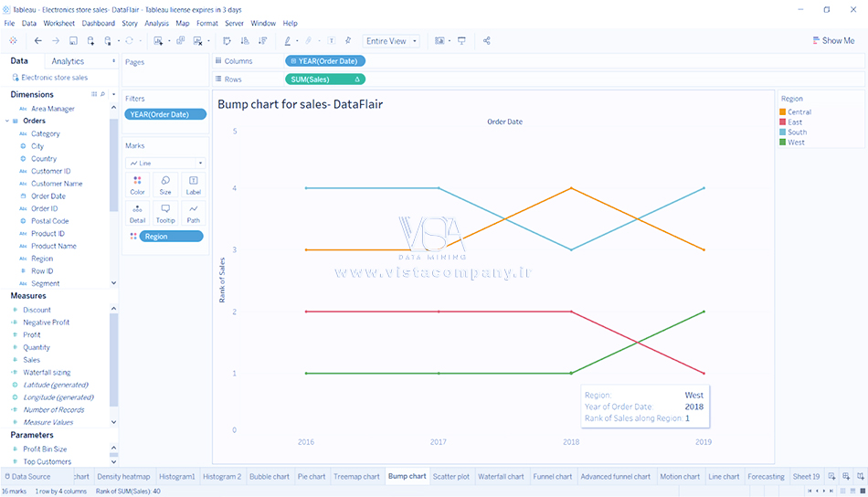Open Presentation mode from toolbar
The image size is (868, 497).
tap(461, 41)
